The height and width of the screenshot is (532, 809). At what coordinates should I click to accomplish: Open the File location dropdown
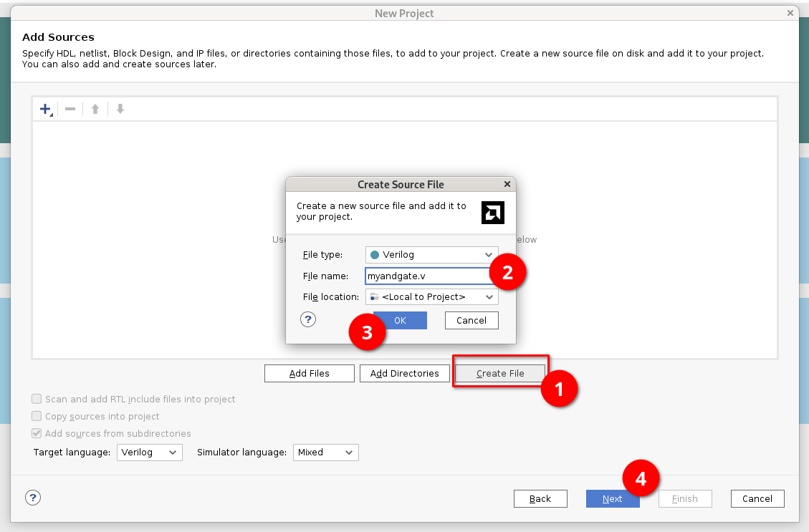click(x=432, y=297)
